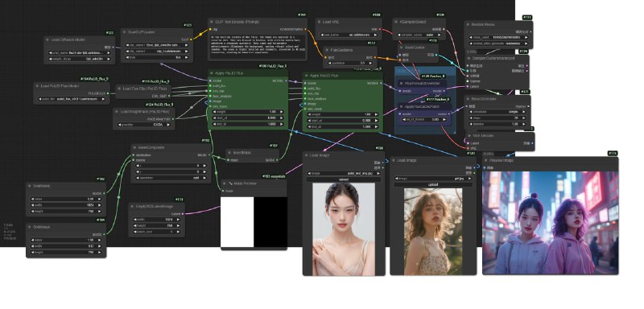Open the vae_name selector in Load VAE
Viewport: 644px width, 309px height.
[x=350, y=35]
